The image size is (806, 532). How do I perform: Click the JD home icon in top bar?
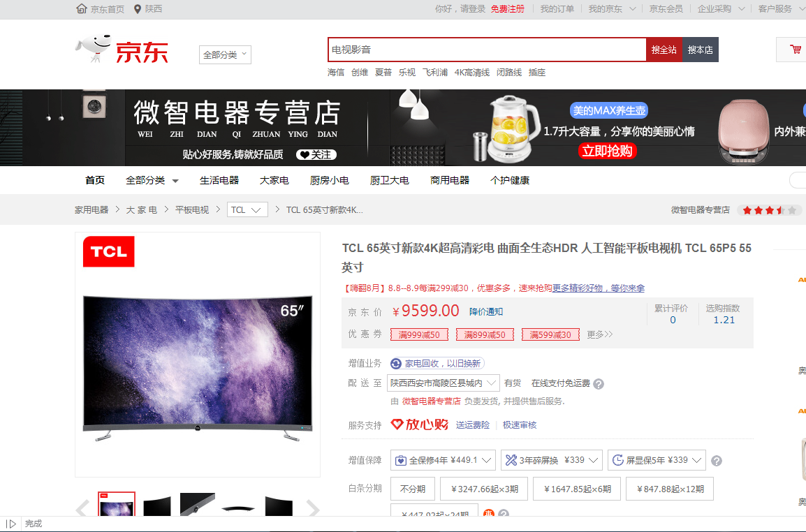[81, 9]
